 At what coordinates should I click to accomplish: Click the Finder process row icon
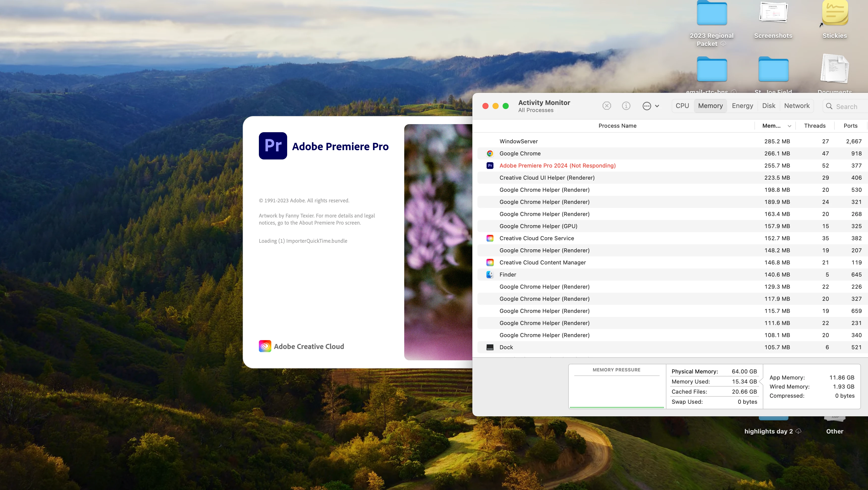point(490,275)
